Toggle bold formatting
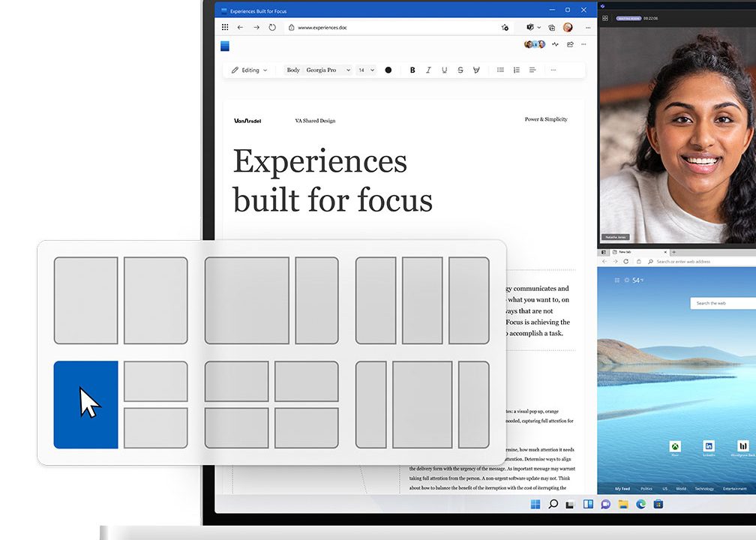756x540 pixels. 412,70
